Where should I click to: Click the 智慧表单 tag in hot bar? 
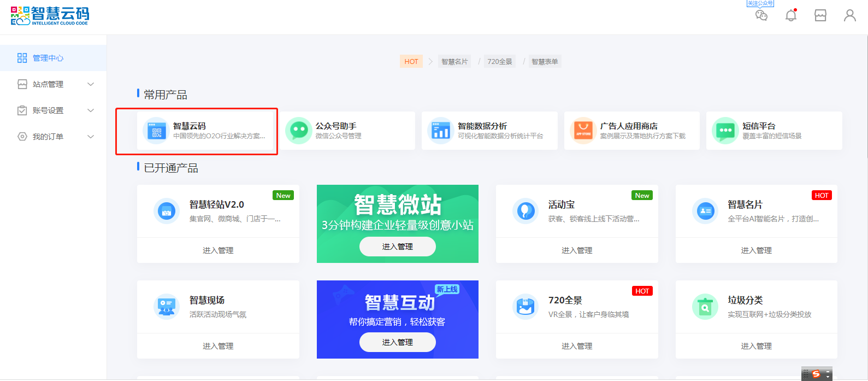point(545,62)
